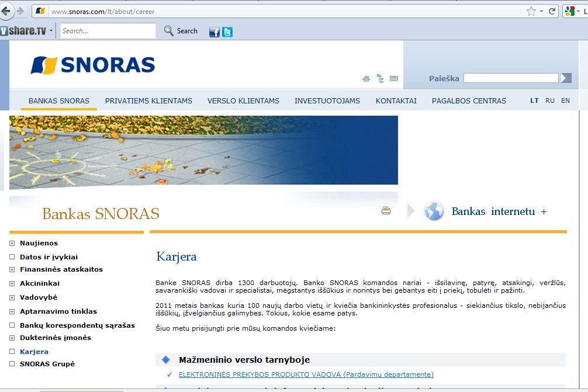The width and height of the screenshot is (588, 392).
Task: Open the vshare.tv toolbar dropdown arrow
Action: (x=51, y=31)
